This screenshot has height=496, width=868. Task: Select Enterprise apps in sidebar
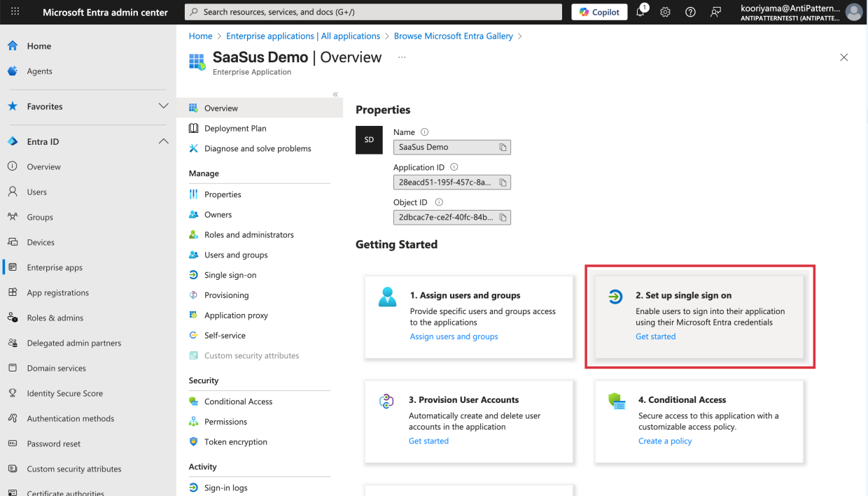55,267
